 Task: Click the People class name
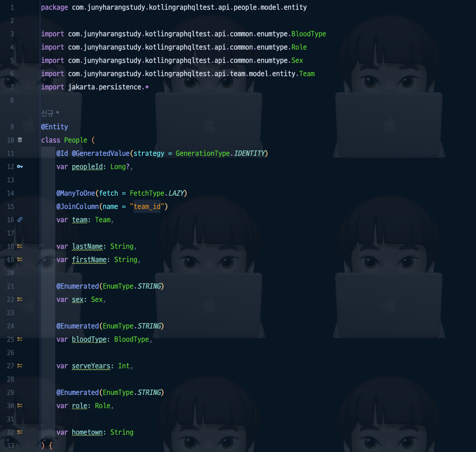[x=76, y=140]
